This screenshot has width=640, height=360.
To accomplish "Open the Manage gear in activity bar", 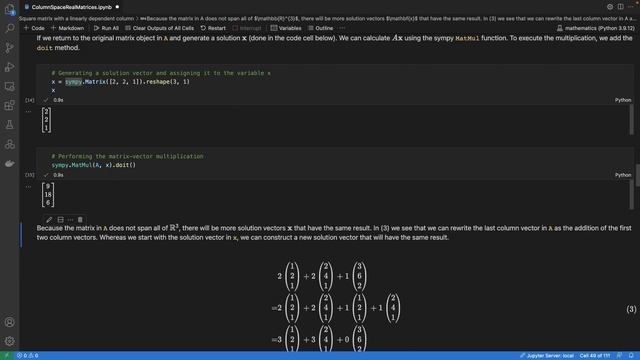I will tap(9, 341).
